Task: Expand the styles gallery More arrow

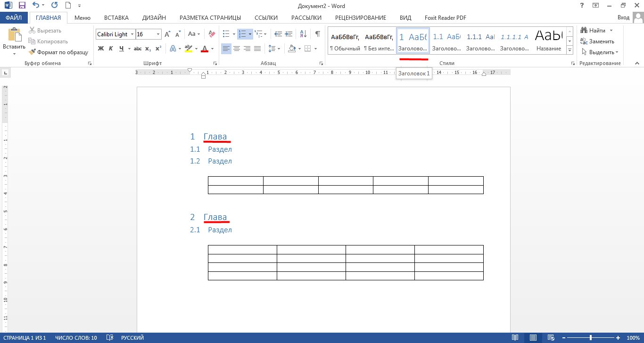Action: (570, 50)
